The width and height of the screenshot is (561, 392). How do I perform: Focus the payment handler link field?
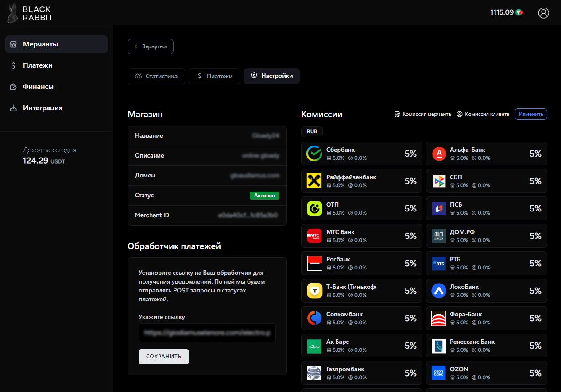click(x=207, y=333)
